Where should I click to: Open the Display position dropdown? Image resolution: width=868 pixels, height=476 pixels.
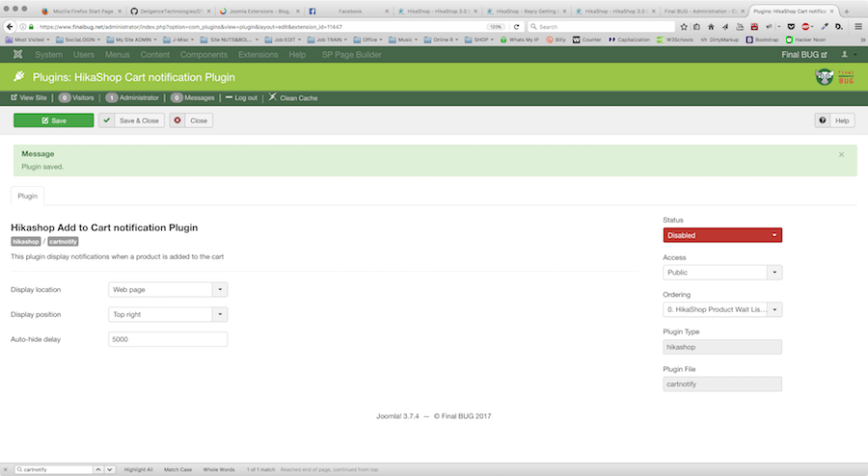(x=168, y=314)
